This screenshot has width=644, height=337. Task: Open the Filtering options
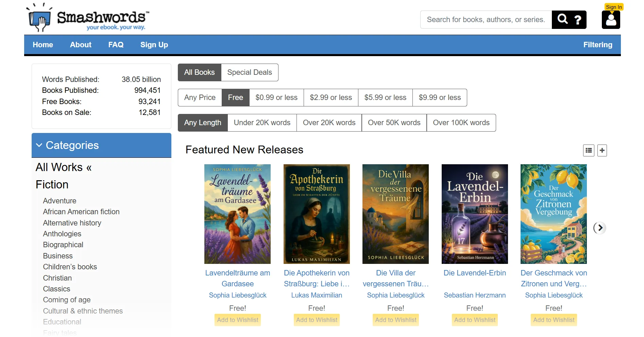coord(597,45)
